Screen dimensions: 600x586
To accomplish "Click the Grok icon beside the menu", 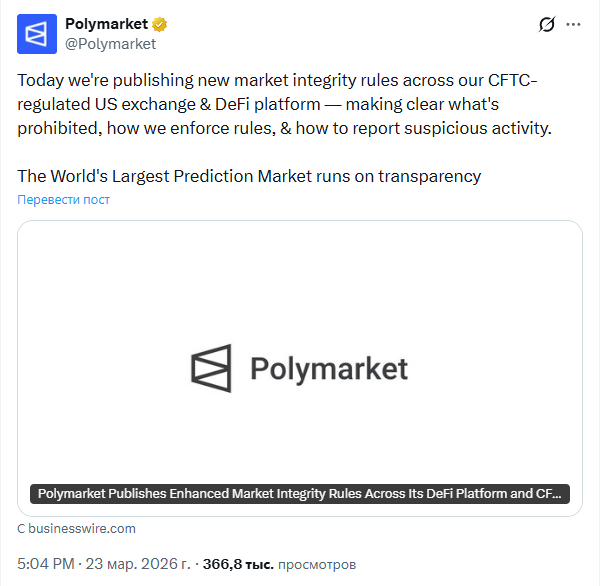I will click(x=546, y=25).
